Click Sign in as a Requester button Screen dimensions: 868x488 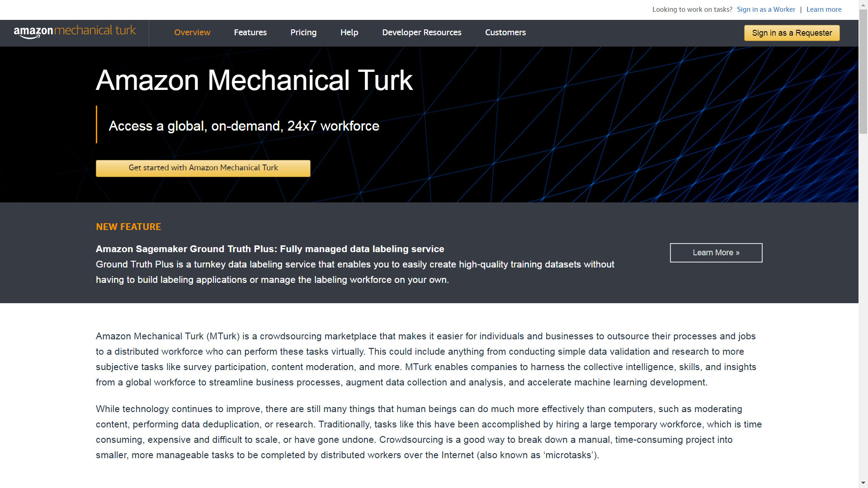(x=792, y=33)
